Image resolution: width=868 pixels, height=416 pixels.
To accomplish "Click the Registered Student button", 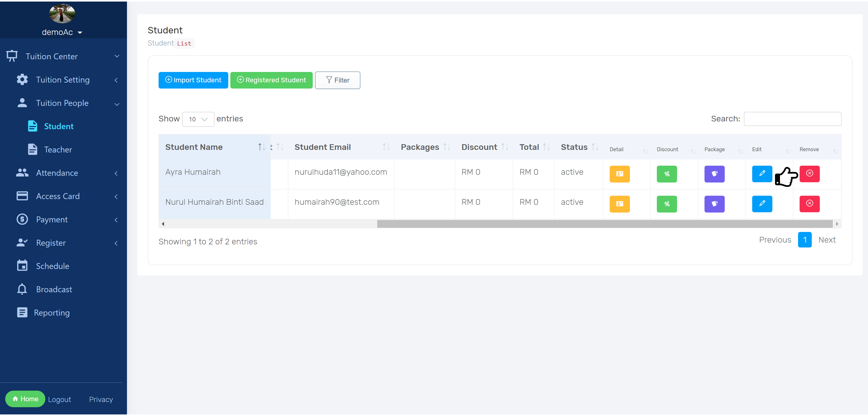I will [271, 80].
